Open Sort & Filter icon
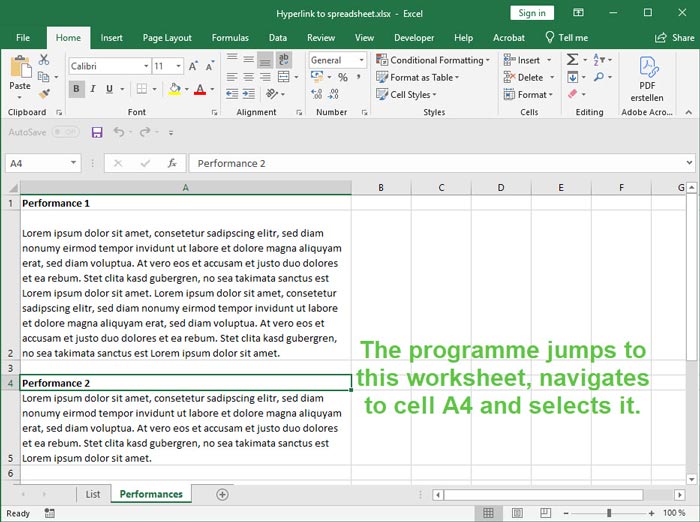700x522 pixels. [x=599, y=59]
